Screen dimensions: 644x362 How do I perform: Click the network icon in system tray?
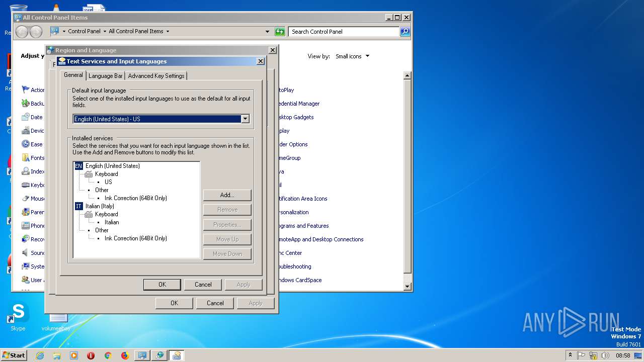pyautogui.click(x=593, y=355)
